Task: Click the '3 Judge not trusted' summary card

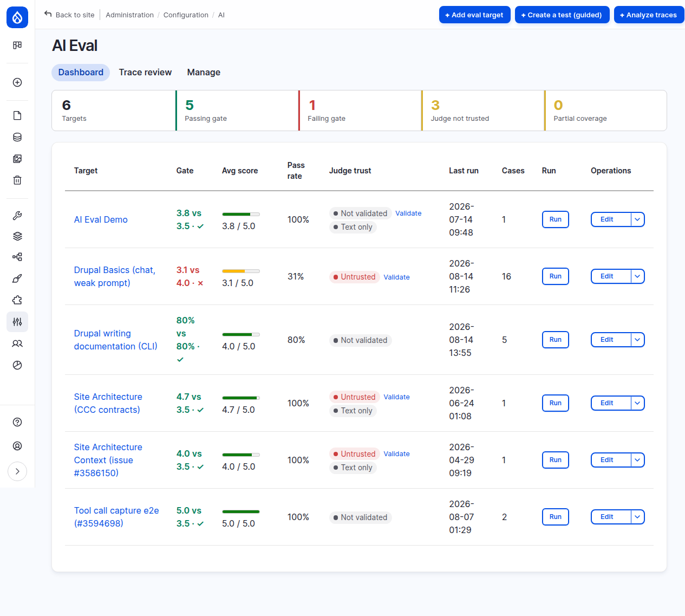Action: [x=482, y=111]
